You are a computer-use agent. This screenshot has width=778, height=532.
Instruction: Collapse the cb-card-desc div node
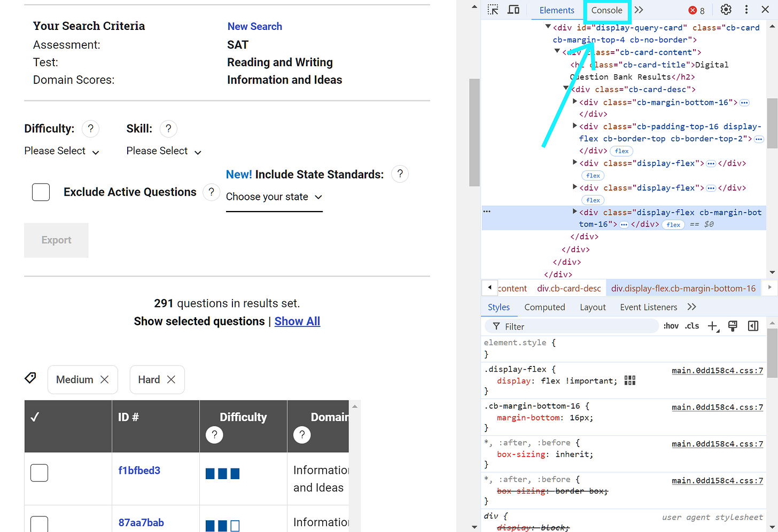pos(566,89)
